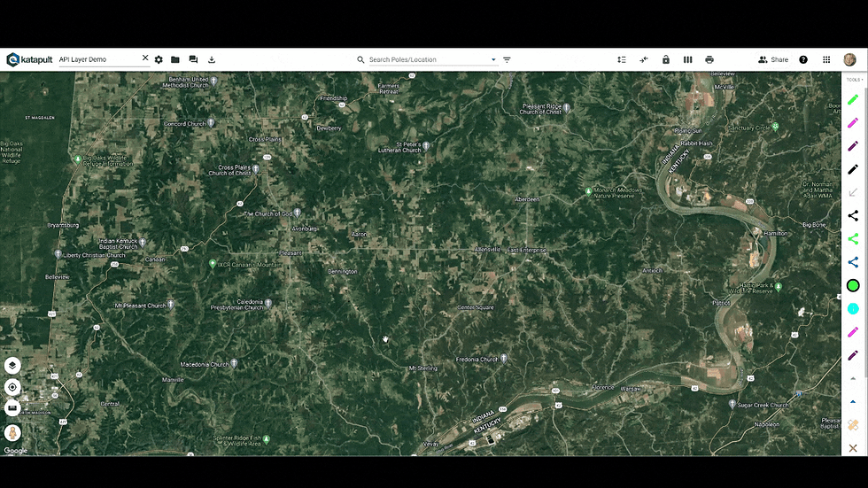The width and height of the screenshot is (868, 488).
Task: Open Street View pegman
Action: 12,433
